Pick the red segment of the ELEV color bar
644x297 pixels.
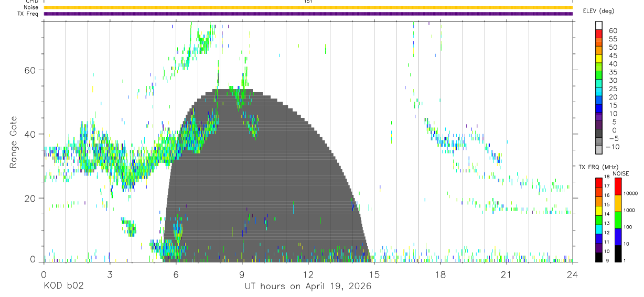coord(599,34)
